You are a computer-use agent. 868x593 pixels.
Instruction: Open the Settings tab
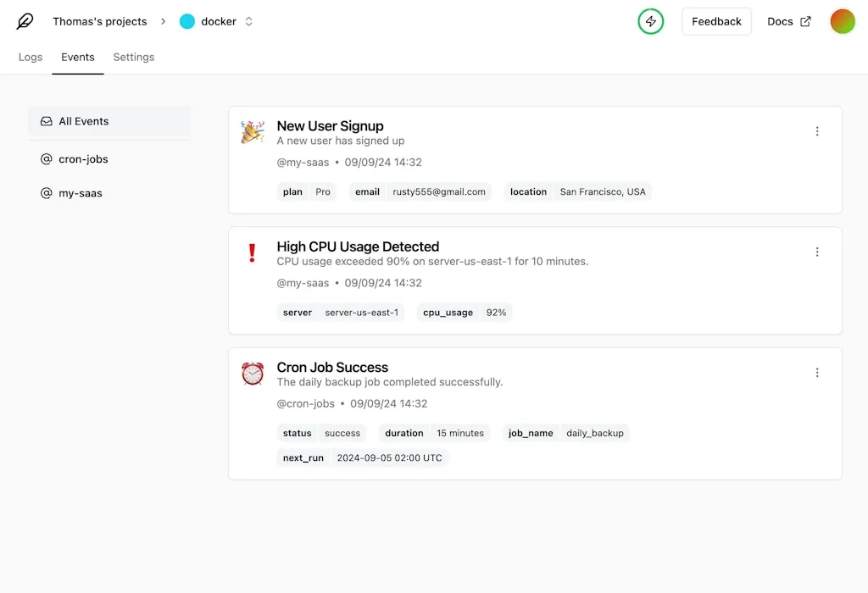pyautogui.click(x=133, y=57)
